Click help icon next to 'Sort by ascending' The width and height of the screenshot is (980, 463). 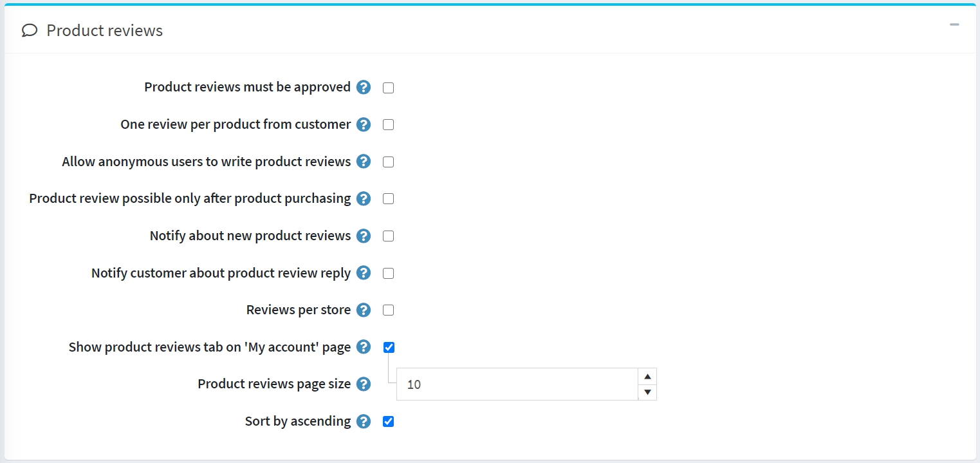coord(364,422)
